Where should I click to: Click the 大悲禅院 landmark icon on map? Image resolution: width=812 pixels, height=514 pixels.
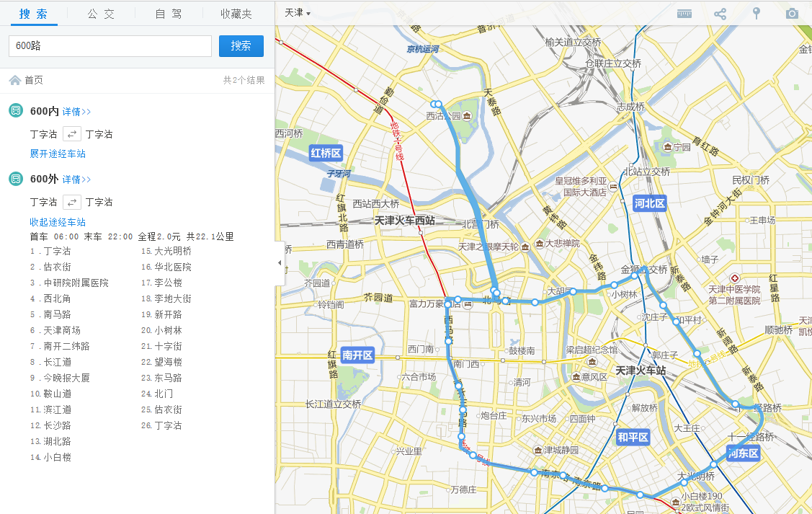(537, 244)
